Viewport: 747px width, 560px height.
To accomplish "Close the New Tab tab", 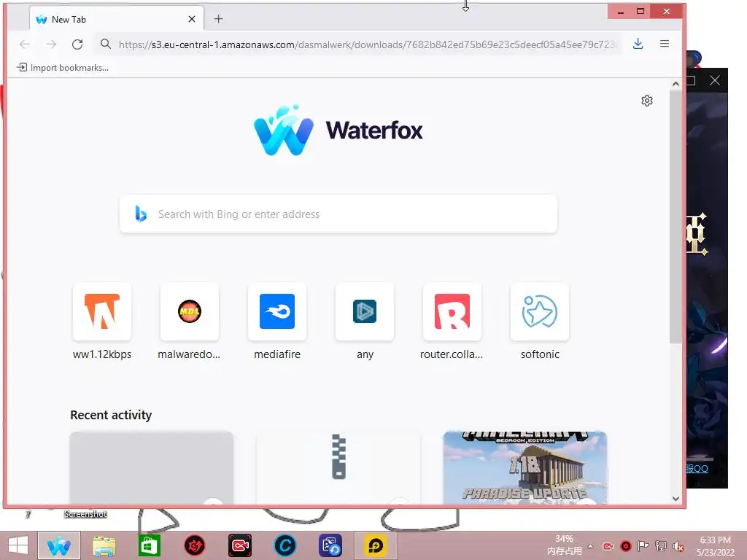I will click(192, 19).
